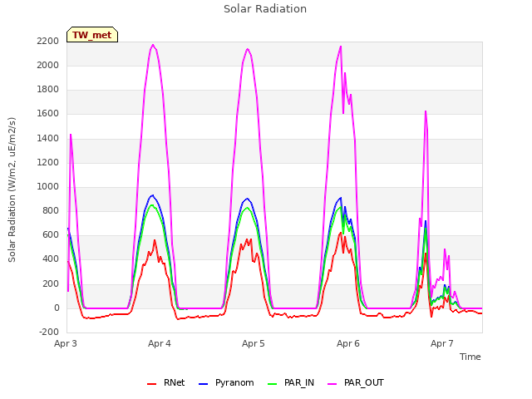
Task: Click the Pyranom peak before Apr 4
Action: tap(153, 195)
